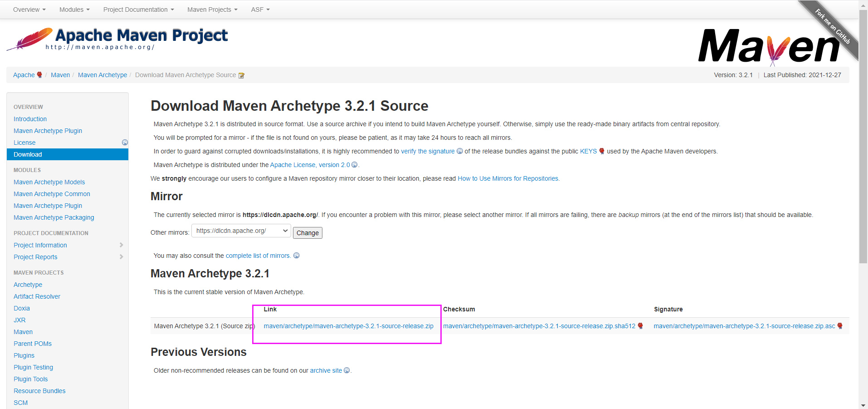Open Maven Archetype Models in sidebar
This screenshot has width=868, height=409.
click(49, 182)
